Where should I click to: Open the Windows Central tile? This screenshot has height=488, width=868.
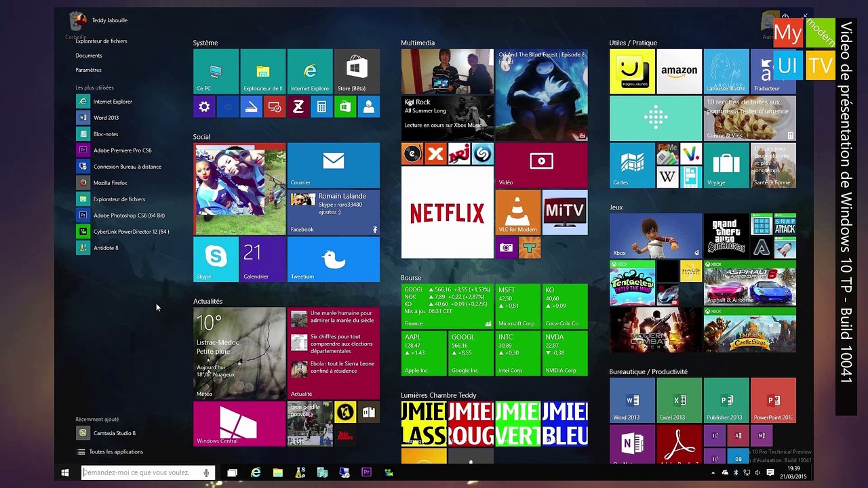[239, 424]
